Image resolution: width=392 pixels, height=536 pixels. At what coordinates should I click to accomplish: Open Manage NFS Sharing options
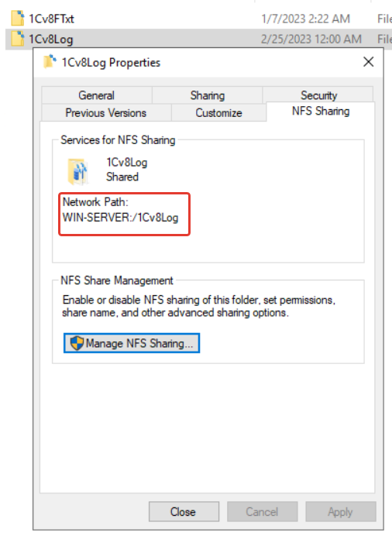pyautogui.click(x=132, y=343)
